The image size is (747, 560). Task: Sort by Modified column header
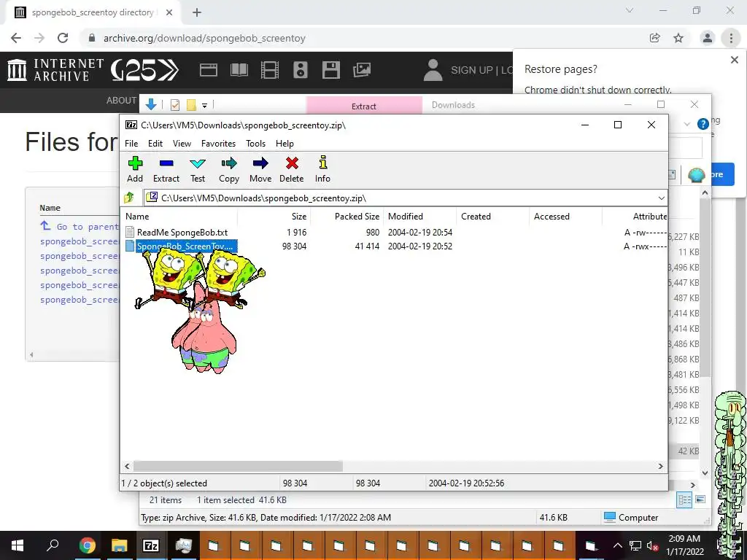pyautogui.click(x=419, y=216)
